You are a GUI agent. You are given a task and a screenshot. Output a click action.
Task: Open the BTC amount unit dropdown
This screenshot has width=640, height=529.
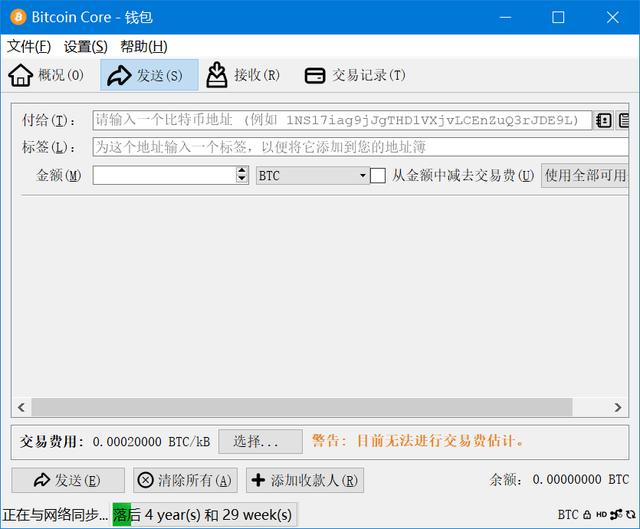tap(312, 176)
